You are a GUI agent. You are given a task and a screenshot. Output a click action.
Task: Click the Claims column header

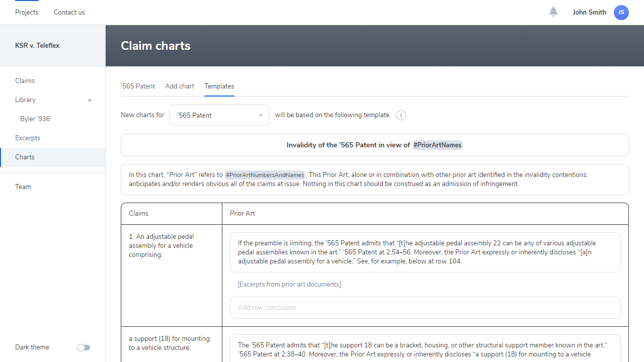pyautogui.click(x=172, y=214)
